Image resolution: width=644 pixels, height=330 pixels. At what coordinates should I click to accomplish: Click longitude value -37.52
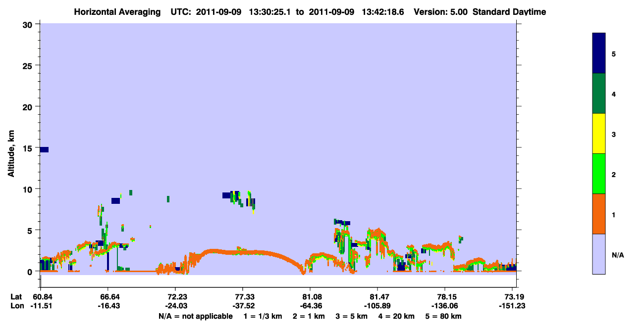[x=243, y=305]
